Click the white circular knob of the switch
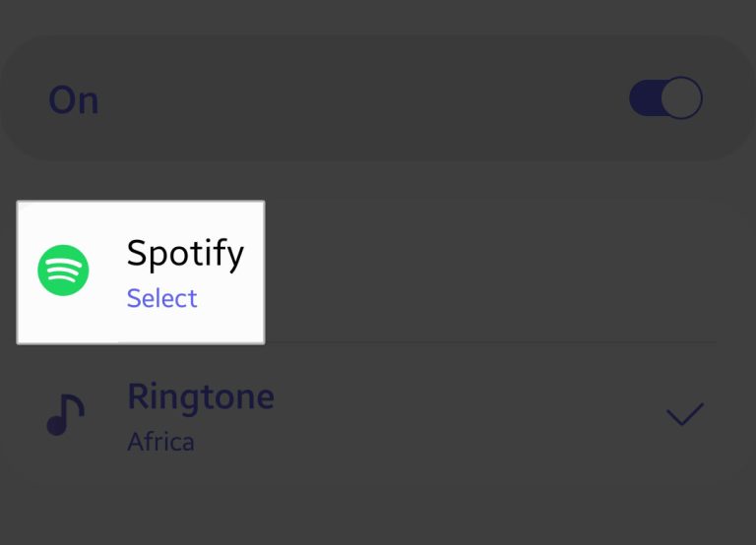 click(681, 97)
